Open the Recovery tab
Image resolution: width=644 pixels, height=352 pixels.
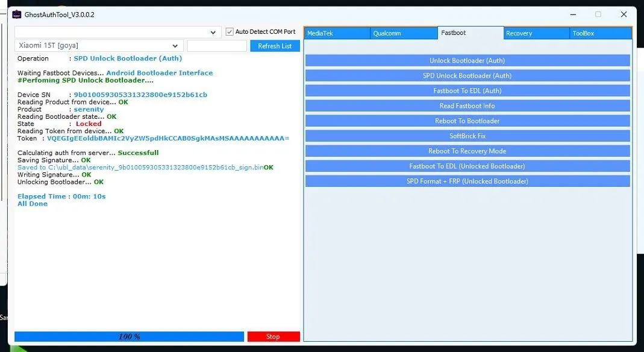(536, 33)
